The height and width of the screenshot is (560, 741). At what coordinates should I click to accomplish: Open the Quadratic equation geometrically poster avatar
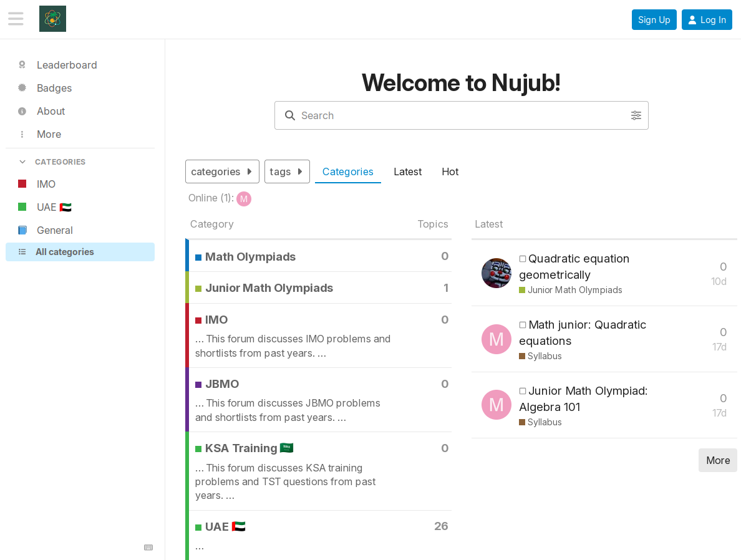(496, 273)
